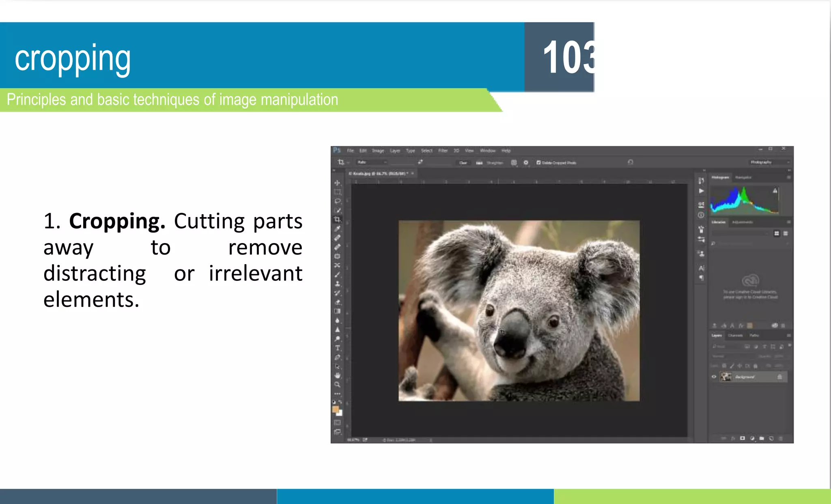Expand the toolbar double-arrow

334,170
